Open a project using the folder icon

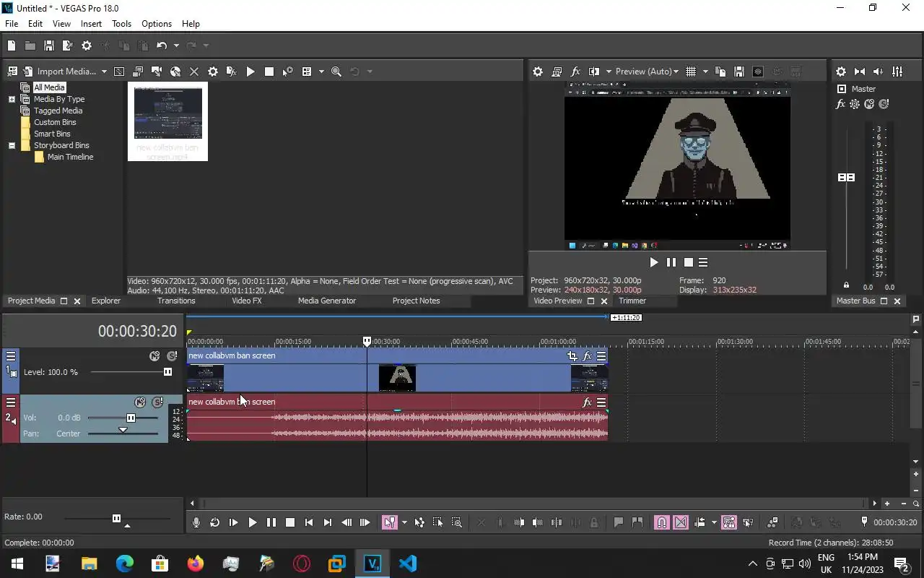coord(30,46)
